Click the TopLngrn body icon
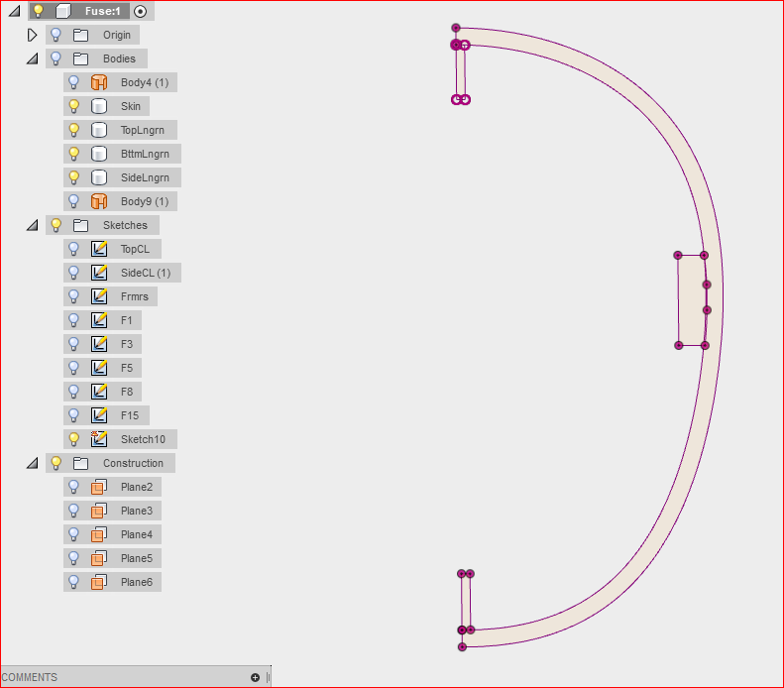Screen dimensions: 784x688 click(x=99, y=130)
